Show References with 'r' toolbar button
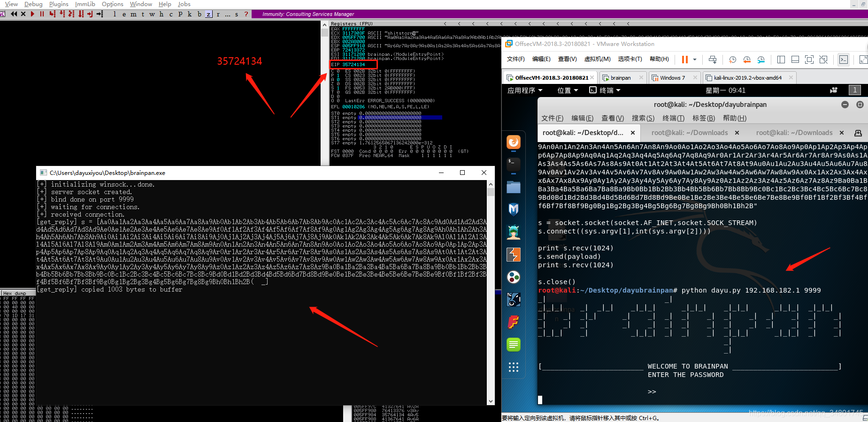This screenshot has width=868, height=422. (218, 14)
